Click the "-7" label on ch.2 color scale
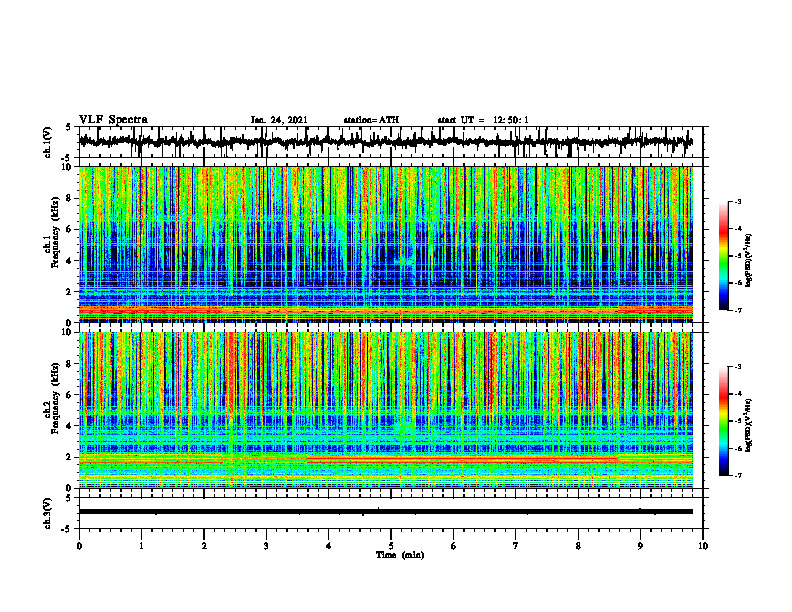792x612 pixels. pos(738,476)
